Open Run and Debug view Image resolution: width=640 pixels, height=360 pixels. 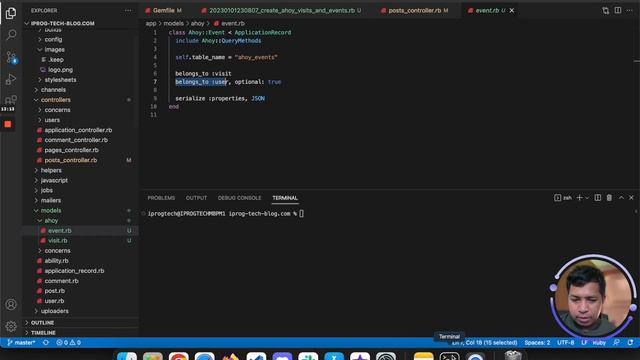[11, 79]
